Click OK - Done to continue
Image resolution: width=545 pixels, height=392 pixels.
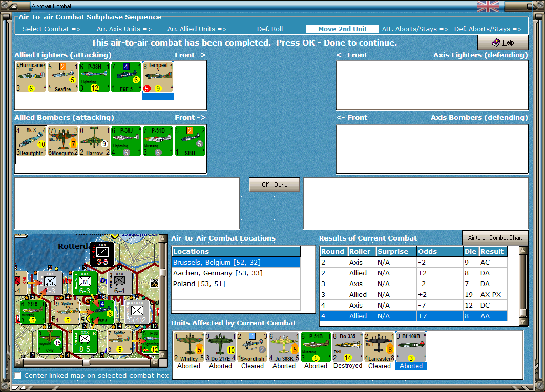click(x=275, y=185)
